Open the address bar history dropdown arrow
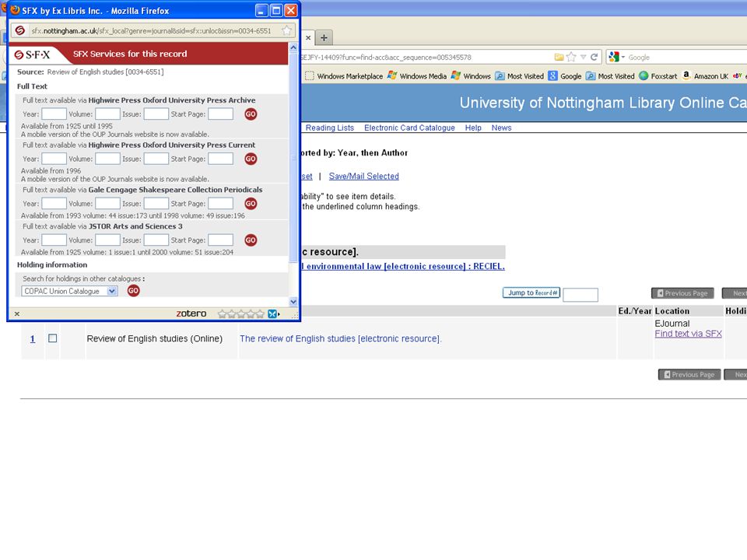 tap(583, 57)
